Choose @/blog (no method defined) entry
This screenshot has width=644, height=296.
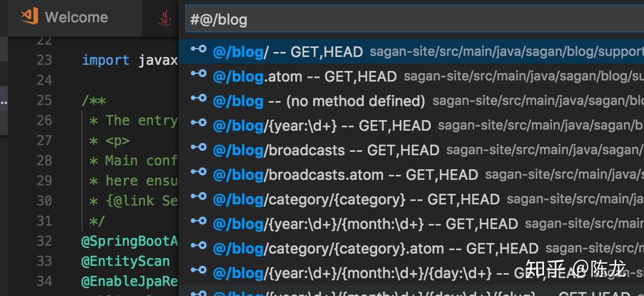[x=411, y=101]
